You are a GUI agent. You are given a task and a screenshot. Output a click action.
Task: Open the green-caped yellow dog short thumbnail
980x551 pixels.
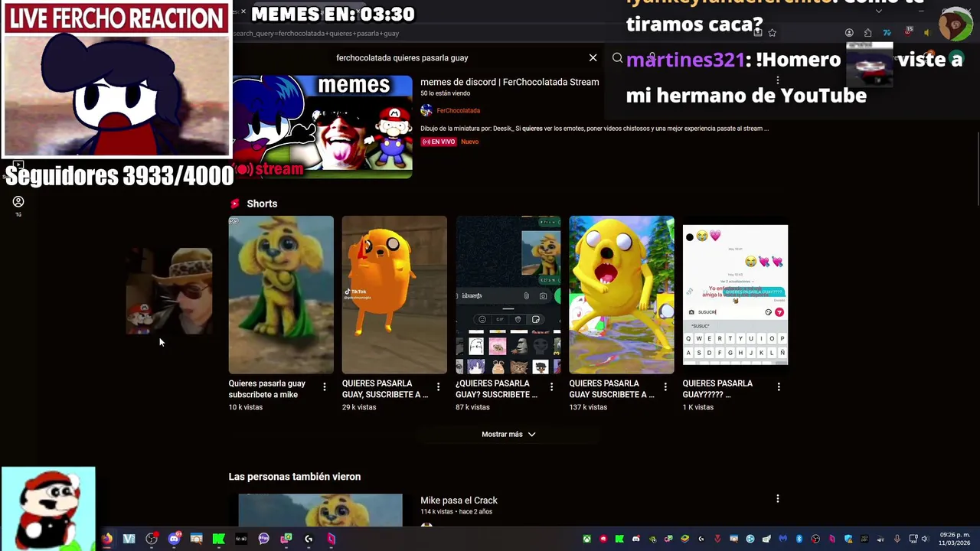click(x=281, y=295)
